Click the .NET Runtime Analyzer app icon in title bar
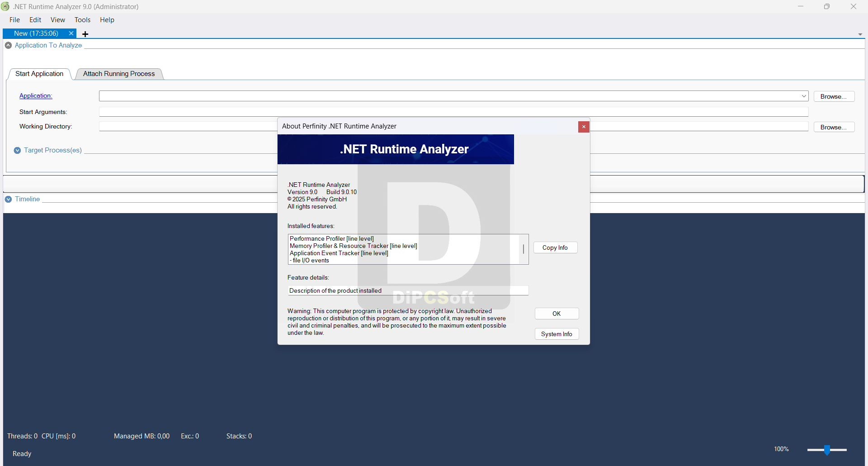Image resolution: width=868 pixels, height=466 pixels. click(5, 6)
